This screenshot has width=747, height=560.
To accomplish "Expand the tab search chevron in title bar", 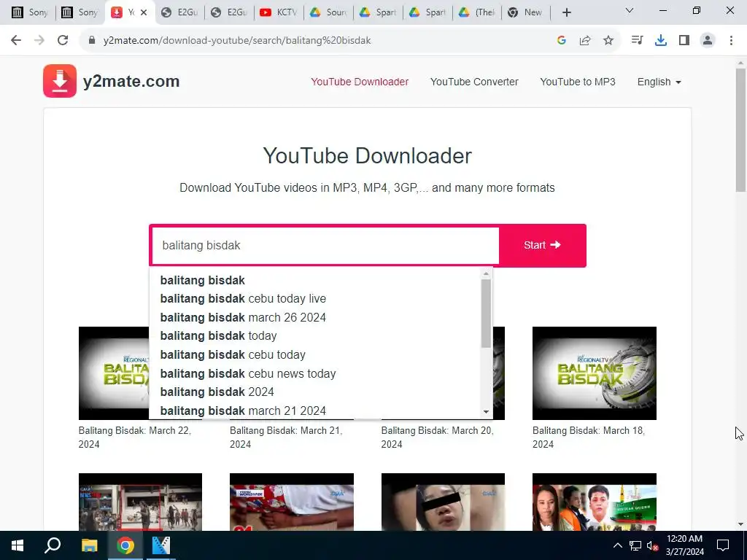I will pyautogui.click(x=630, y=10).
